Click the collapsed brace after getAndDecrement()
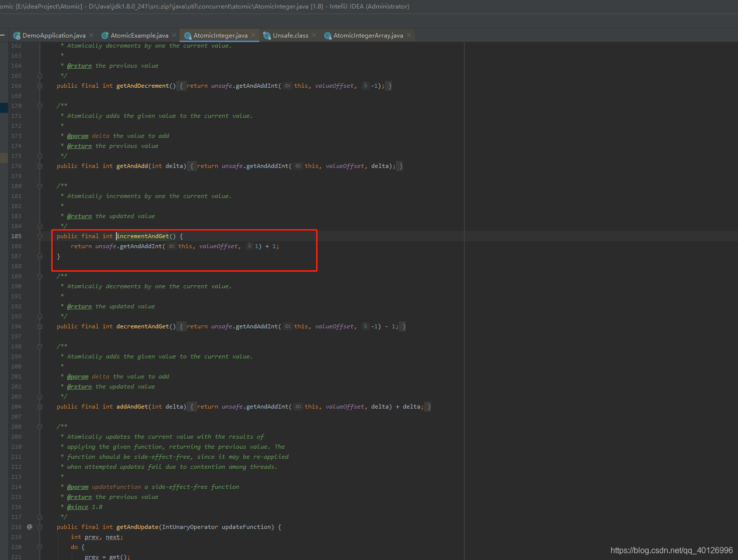738x560 pixels. (x=182, y=86)
